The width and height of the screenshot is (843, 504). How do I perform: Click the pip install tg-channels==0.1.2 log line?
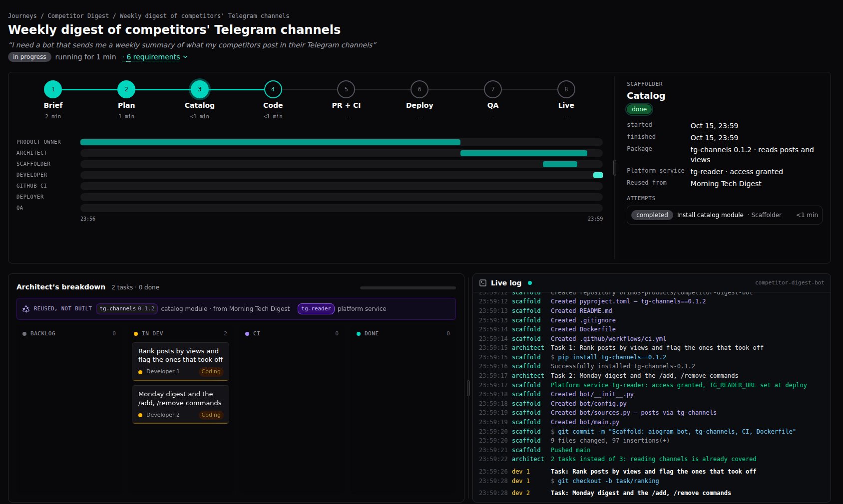click(x=652, y=357)
